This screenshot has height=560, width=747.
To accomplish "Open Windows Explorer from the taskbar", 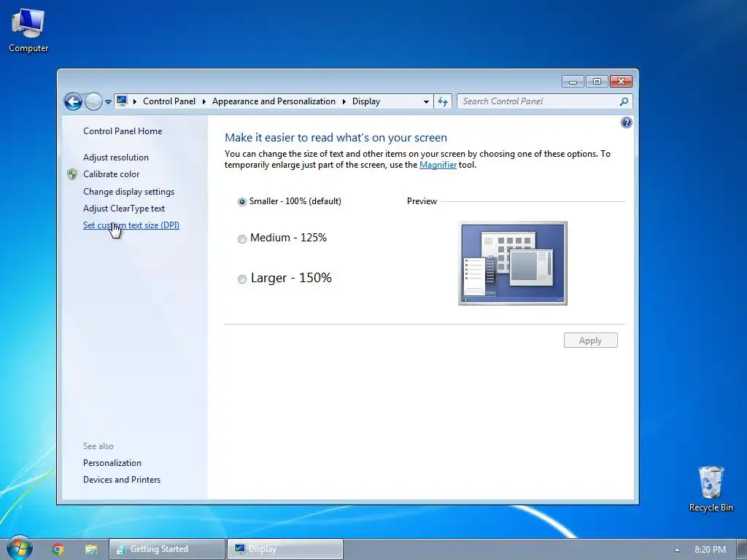I will point(91,549).
